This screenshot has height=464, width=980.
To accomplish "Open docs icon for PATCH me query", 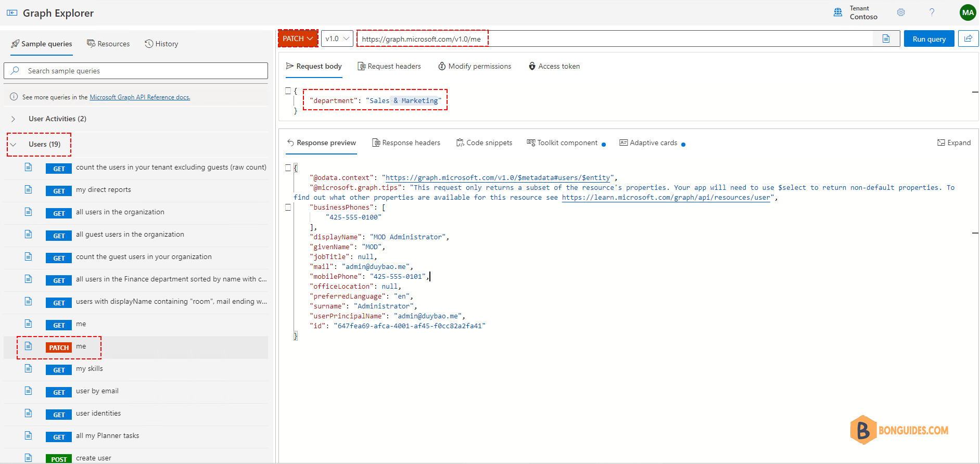I will click(29, 346).
